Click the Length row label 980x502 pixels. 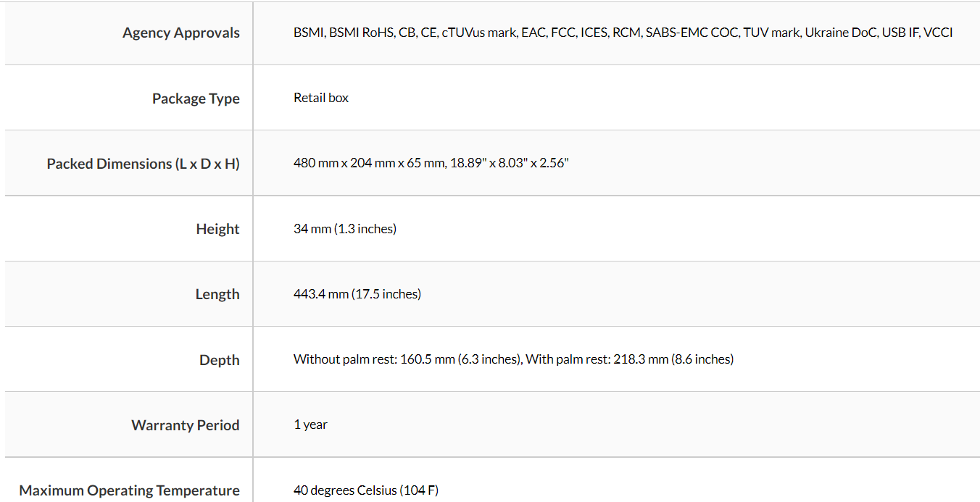coord(217,294)
